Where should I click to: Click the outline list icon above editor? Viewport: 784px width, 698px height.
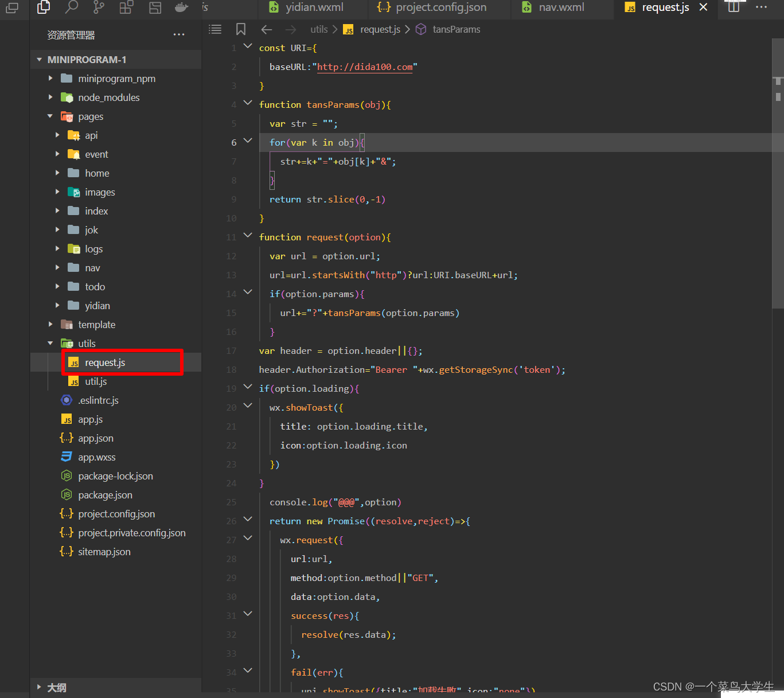tap(215, 29)
